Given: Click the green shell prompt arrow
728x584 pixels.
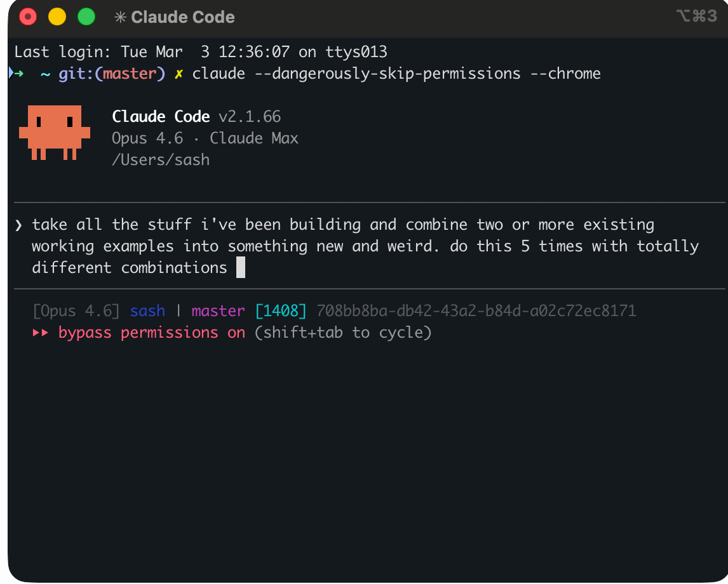Looking at the screenshot, I should [18, 74].
